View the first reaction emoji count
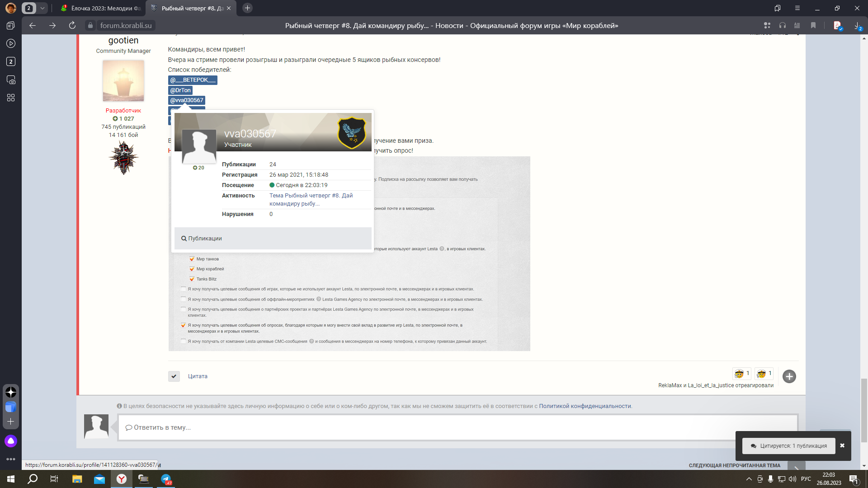 (x=742, y=374)
